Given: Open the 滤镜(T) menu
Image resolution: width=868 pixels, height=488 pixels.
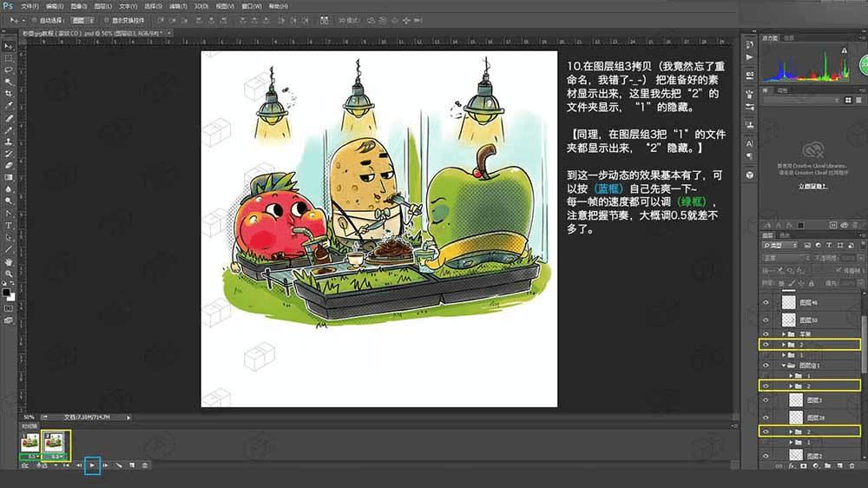Looking at the screenshot, I should [178, 6].
